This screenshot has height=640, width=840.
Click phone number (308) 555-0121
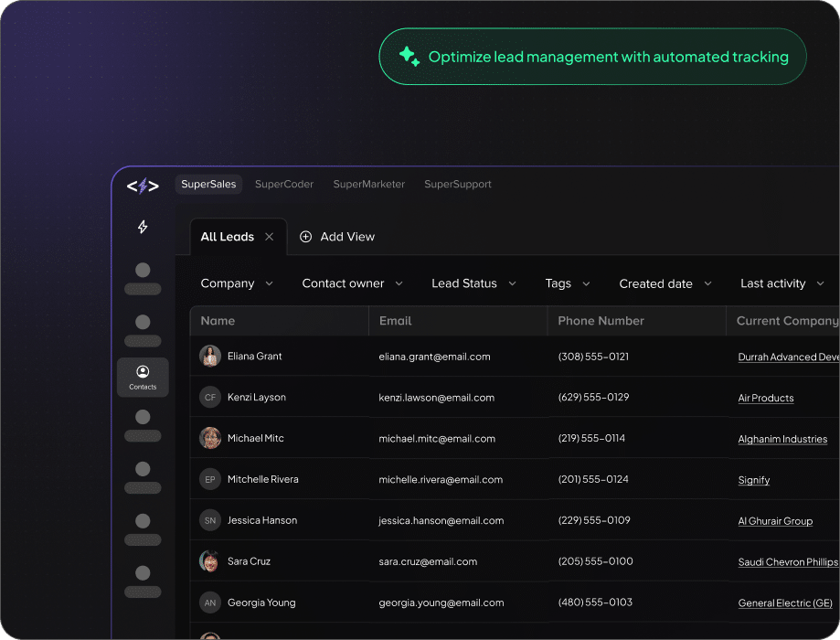pyautogui.click(x=593, y=357)
